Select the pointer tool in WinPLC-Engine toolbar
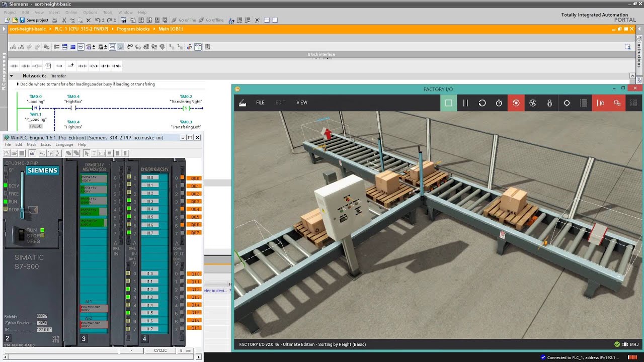The height and width of the screenshot is (362, 644). pyautogui.click(x=87, y=153)
